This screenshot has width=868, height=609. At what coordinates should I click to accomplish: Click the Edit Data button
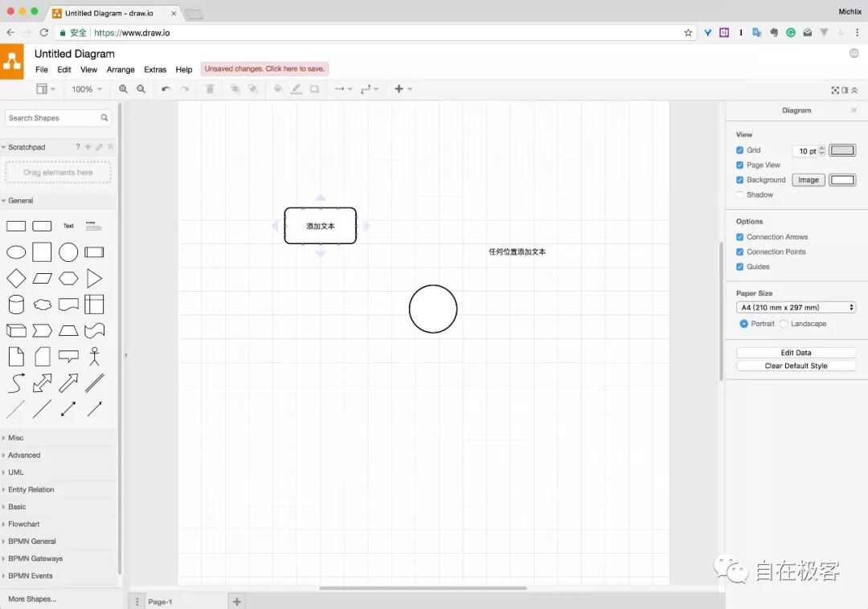click(x=796, y=353)
